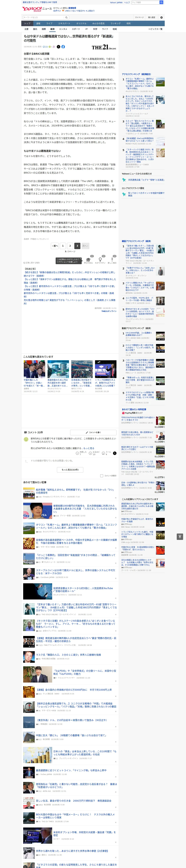Select エンタメ category in sub navigation
This screenshot has height=868, width=186.
63,29
